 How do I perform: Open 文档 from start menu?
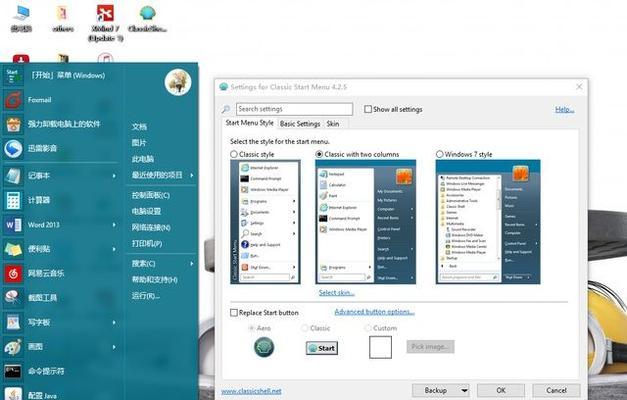[140, 127]
